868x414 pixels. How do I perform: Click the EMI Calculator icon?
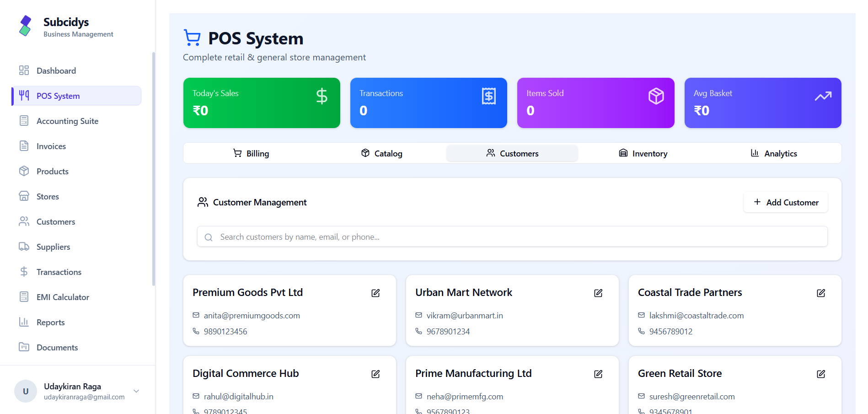[x=24, y=297]
